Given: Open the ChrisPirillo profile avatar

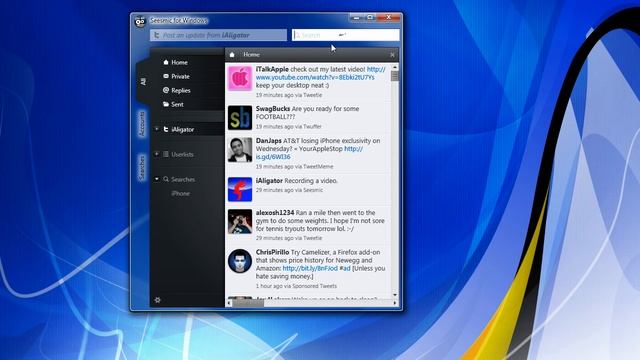Looking at the screenshot, I should point(240,261).
